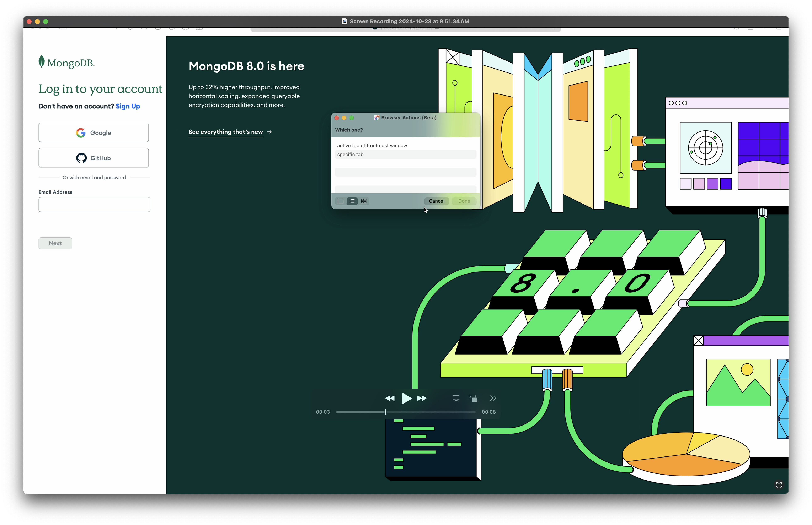Click the playback scrubber handle

pos(385,412)
